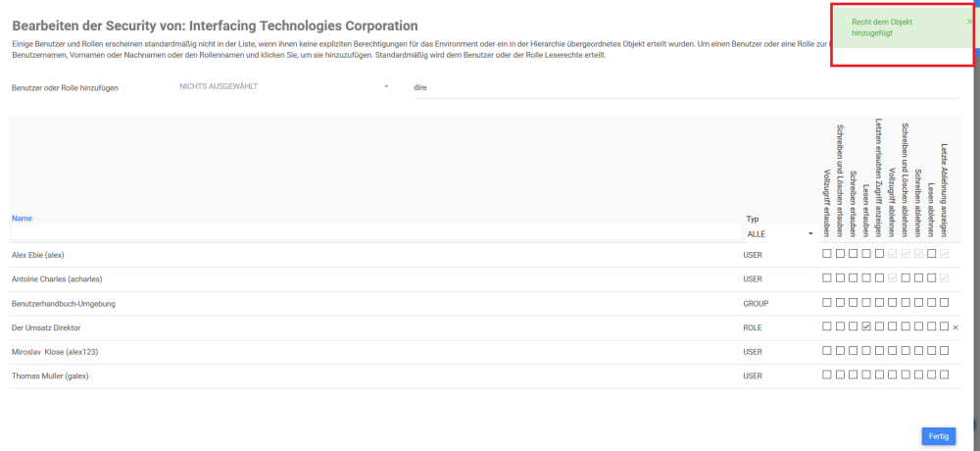Check 'Letzten erlaubten Zugriff anzeigen' for Alex Ebie

(x=879, y=253)
